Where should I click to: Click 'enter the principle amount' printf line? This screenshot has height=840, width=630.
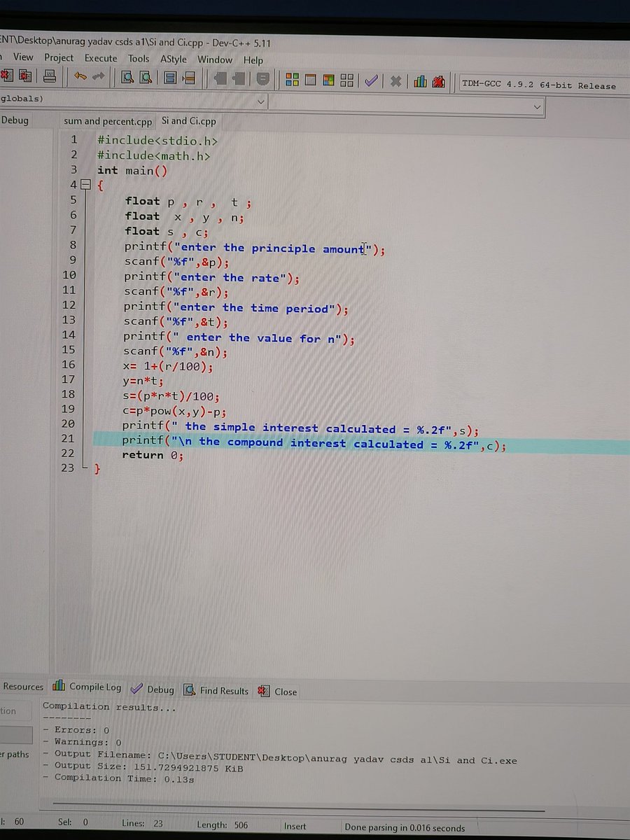[x=255, y=248]
